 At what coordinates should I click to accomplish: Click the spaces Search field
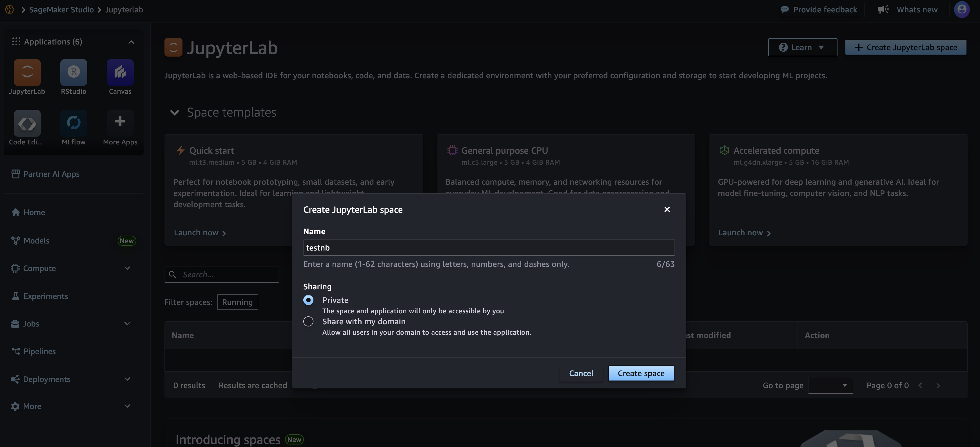pos(221,274)
